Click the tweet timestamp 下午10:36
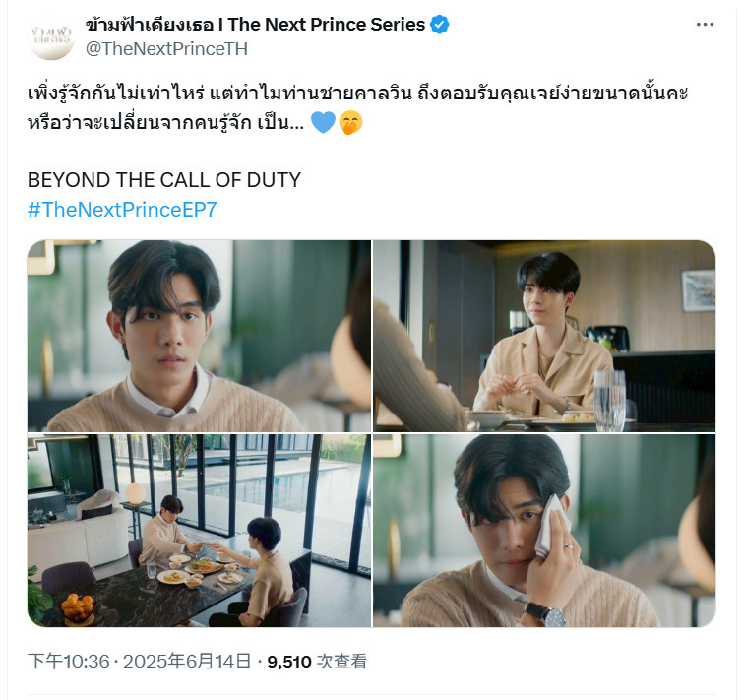744x700 pixels. click(x=69, y=661)
